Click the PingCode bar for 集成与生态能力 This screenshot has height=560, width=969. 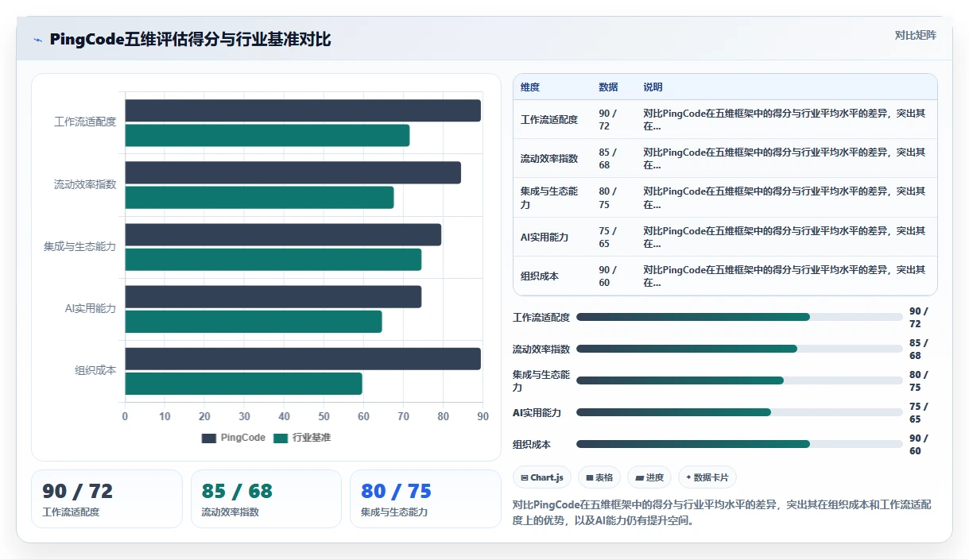[x=283, y=234]
